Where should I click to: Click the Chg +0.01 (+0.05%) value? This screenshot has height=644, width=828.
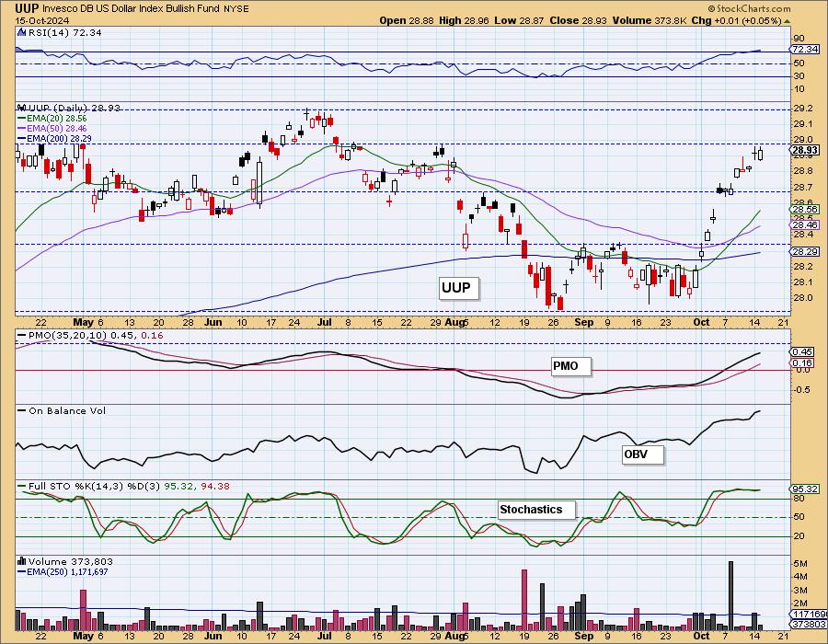(736, 20)
